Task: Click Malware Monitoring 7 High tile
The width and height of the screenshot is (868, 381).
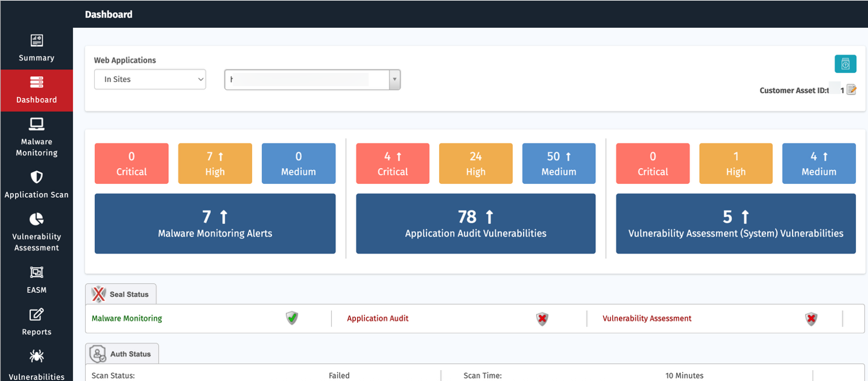Action: coord(215,163)
